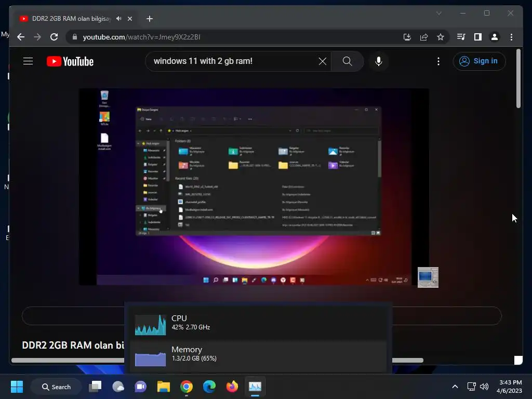Run search with the magnifier button
Screen dimensions: 532x399
(347, 61)
